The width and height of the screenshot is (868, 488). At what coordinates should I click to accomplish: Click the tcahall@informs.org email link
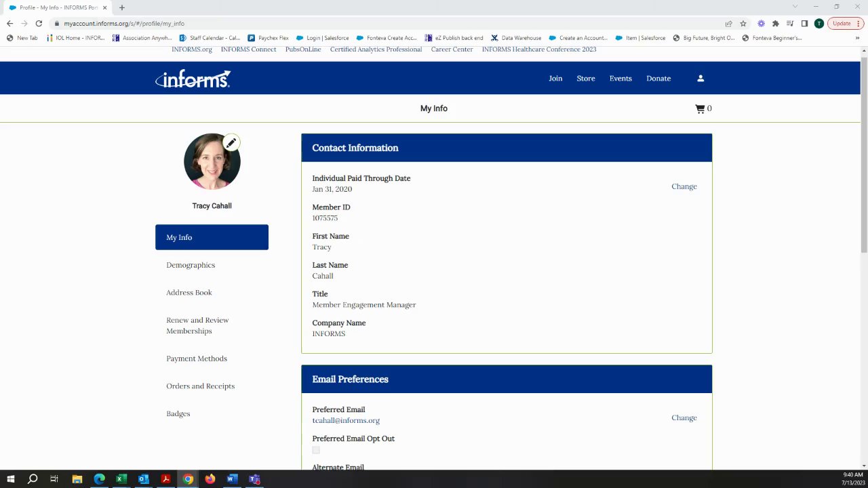[346, 420]
